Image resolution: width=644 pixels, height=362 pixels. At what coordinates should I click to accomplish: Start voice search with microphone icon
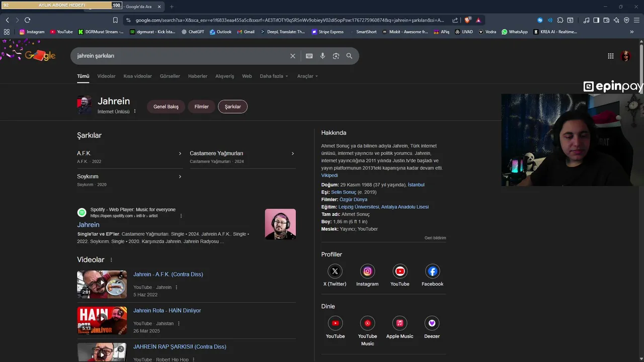323,56
